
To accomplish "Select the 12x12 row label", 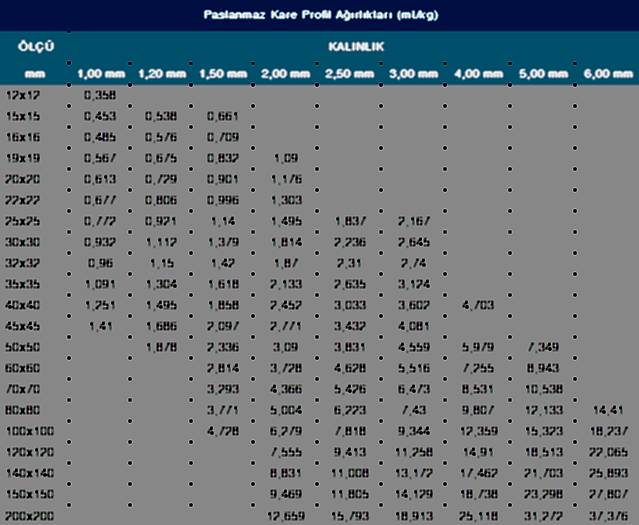I will pyautogui.click(x=25, y=95).
